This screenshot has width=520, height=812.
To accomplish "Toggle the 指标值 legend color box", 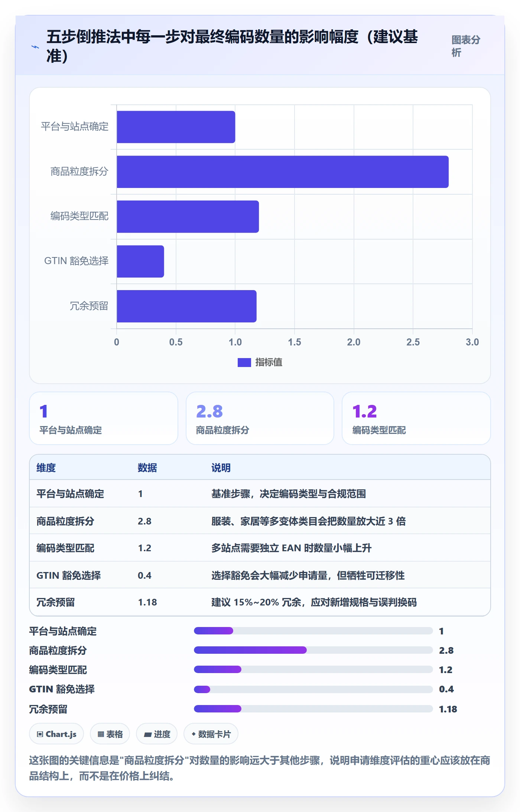I will point(244,363).
